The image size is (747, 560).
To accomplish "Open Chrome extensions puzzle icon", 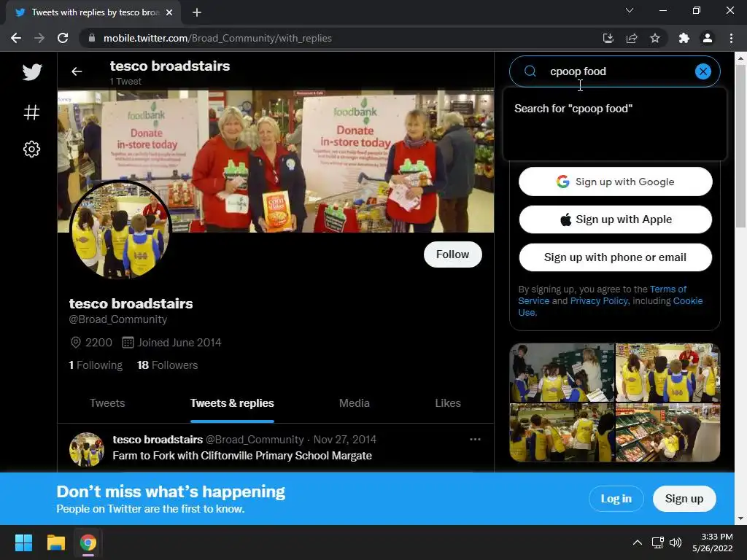I will click(x=684, y=38).
